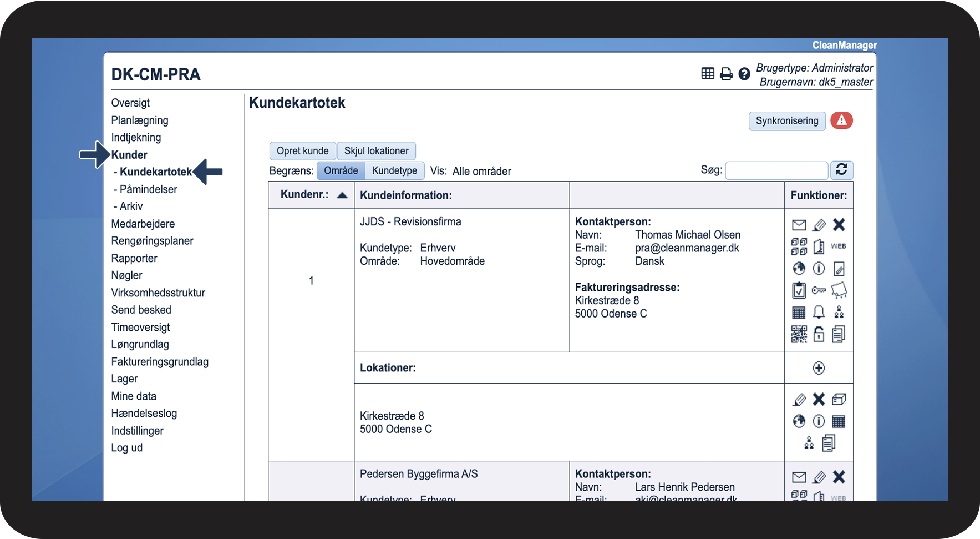Show info for the Kirkestræde 8 location
This screenshot has height=539, width=980.
click(x=819, y=421)
